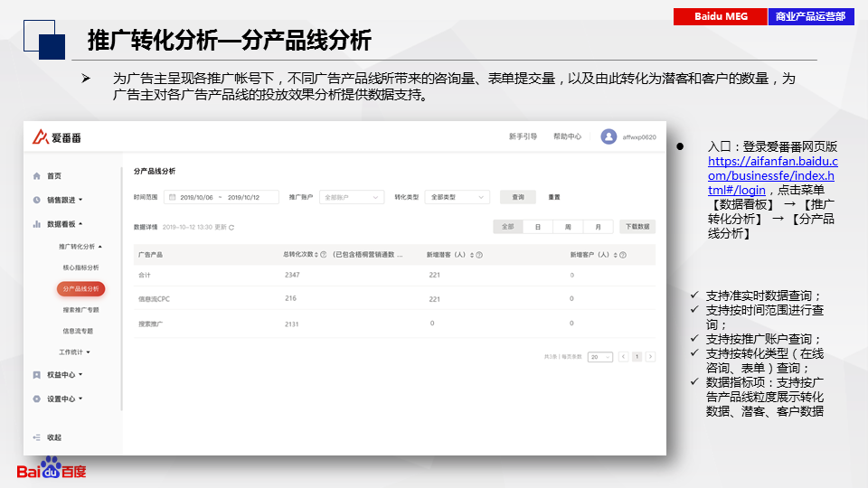Click help icon next to 总转化次数

(324, 255)
